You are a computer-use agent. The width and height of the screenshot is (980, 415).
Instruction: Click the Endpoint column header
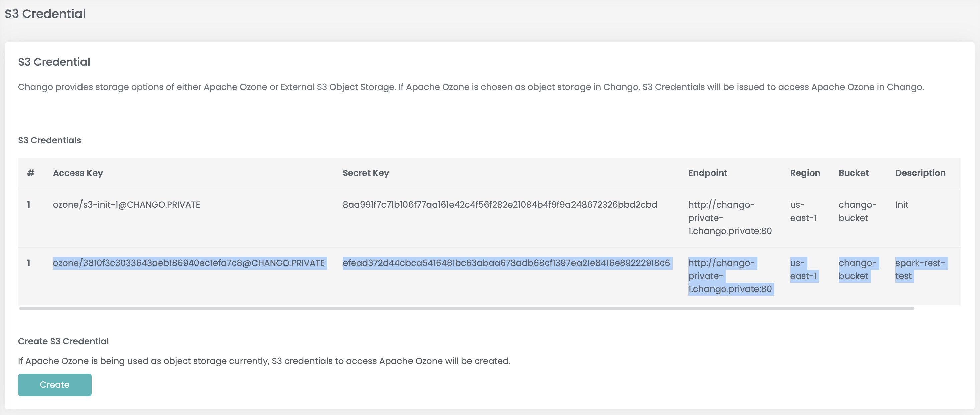pos(707,173)
